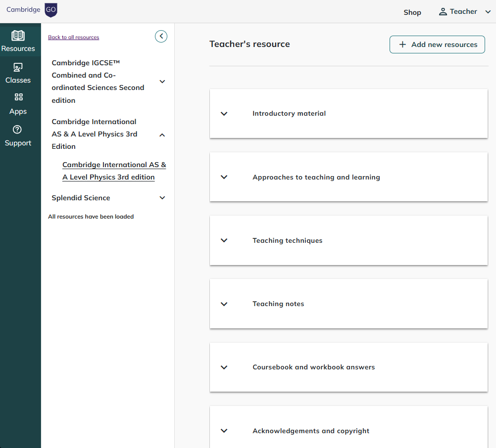Viewport: 496px width, 448px height.
Task: Click the Cambridge GO shield logo
Action: (x=51, y=10)
